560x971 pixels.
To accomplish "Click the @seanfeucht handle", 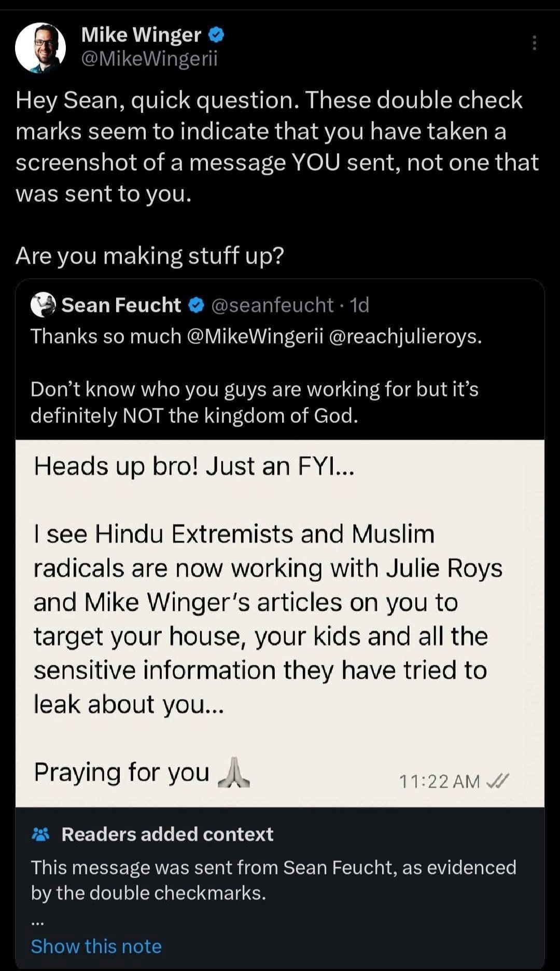I will (x=272, y=305).
